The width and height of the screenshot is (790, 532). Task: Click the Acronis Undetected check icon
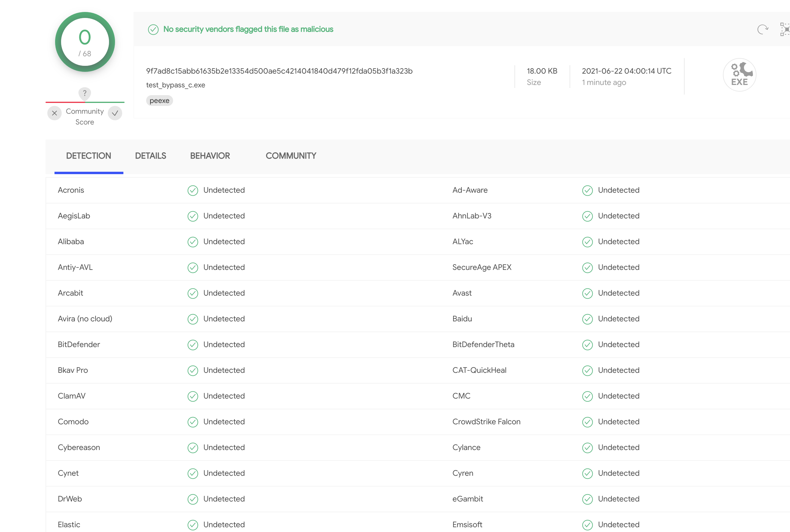click(x=193, y=191)
